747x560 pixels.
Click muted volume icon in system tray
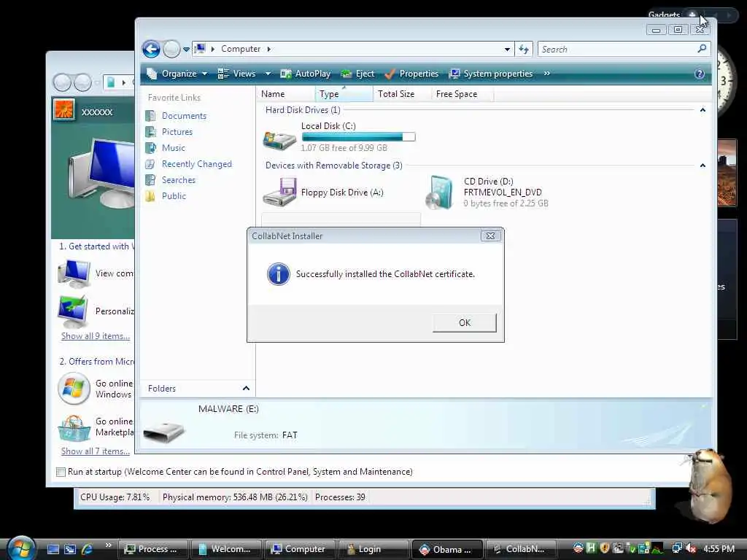tap(691, 548)
